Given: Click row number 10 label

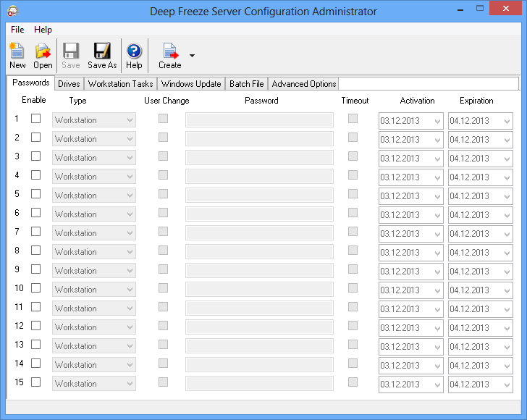Looking at the screenshot, I should click(19, 288).
